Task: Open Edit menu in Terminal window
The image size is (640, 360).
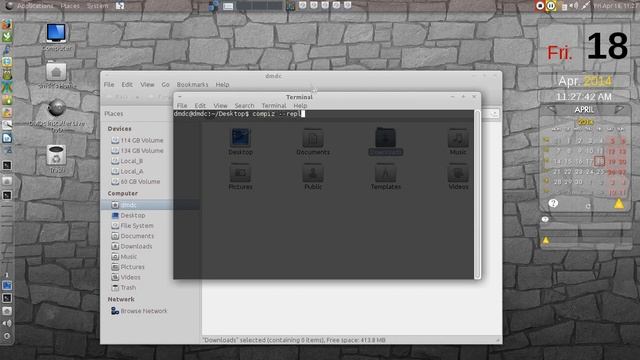Action: tap(200, 105)
